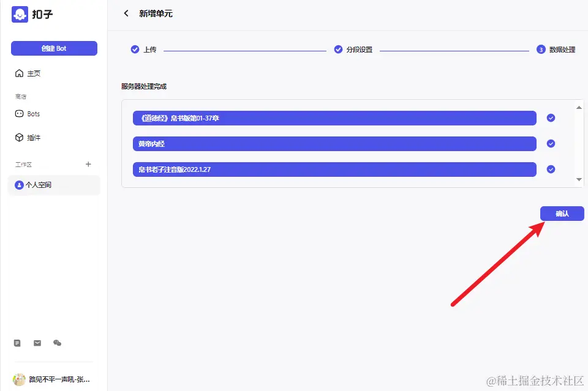Image resolution: width=588 pixels, height=391 pixels.
Task: Click the 新增单元 page title
Action: (156, 14)
